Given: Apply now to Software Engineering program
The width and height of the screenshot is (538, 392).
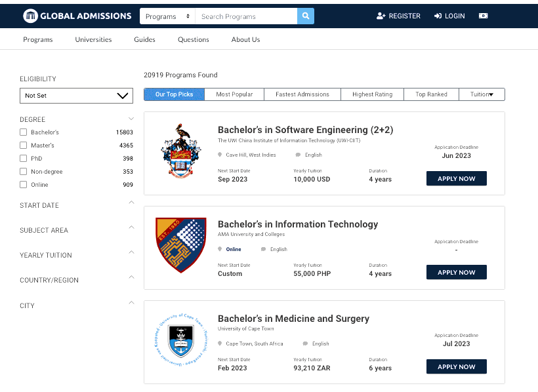Looking at the screenshot, I should (457, 178).
